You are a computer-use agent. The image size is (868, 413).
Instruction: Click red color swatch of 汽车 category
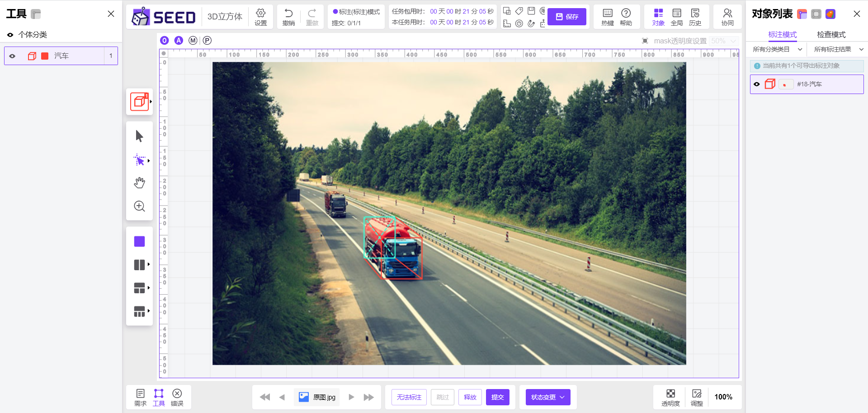45,56
